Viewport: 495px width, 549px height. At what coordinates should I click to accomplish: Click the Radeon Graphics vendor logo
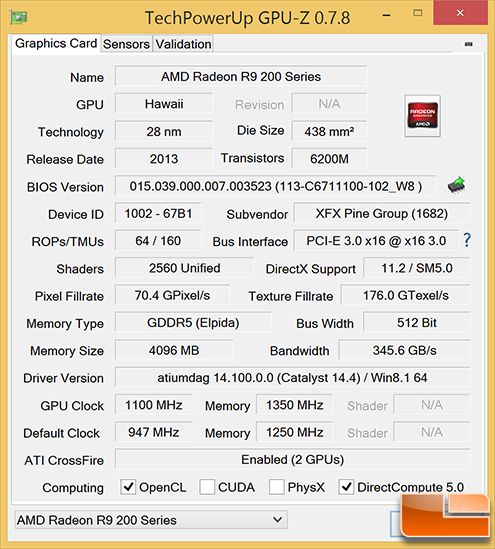pos(423,116)
